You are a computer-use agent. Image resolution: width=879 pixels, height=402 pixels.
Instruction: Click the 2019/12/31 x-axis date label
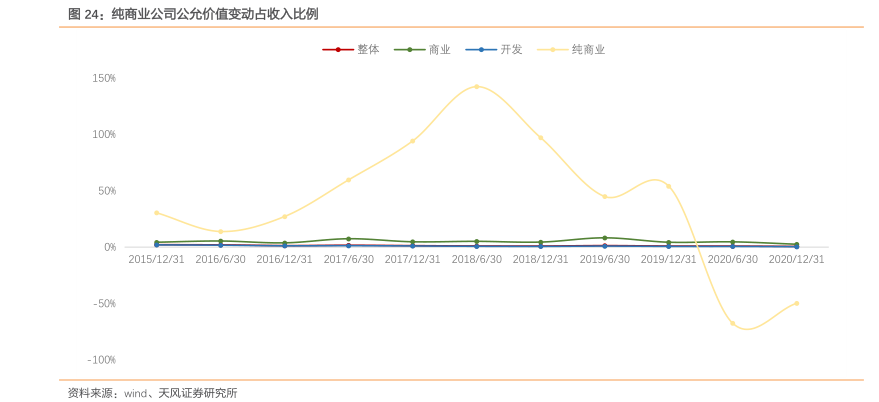668,259
